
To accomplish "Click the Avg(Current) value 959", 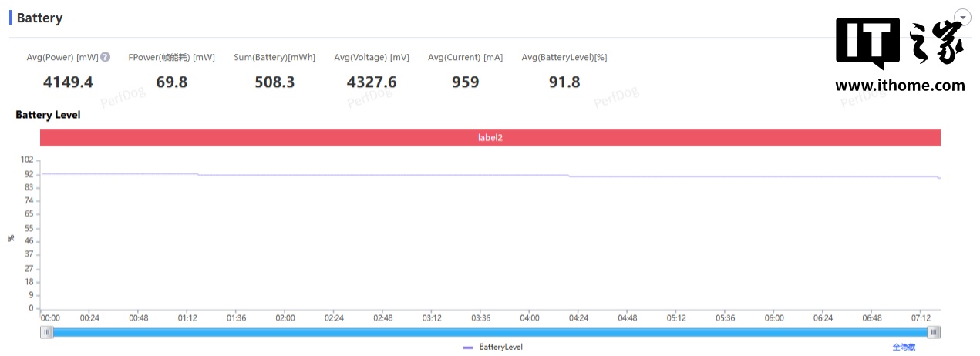I will click(465, 82).
